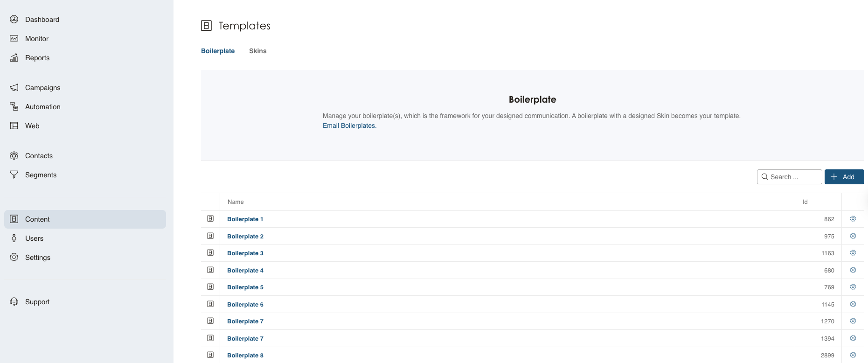Open Contacts in the sidebar
This screenshot has height=363, width=868.
(39, 156)
